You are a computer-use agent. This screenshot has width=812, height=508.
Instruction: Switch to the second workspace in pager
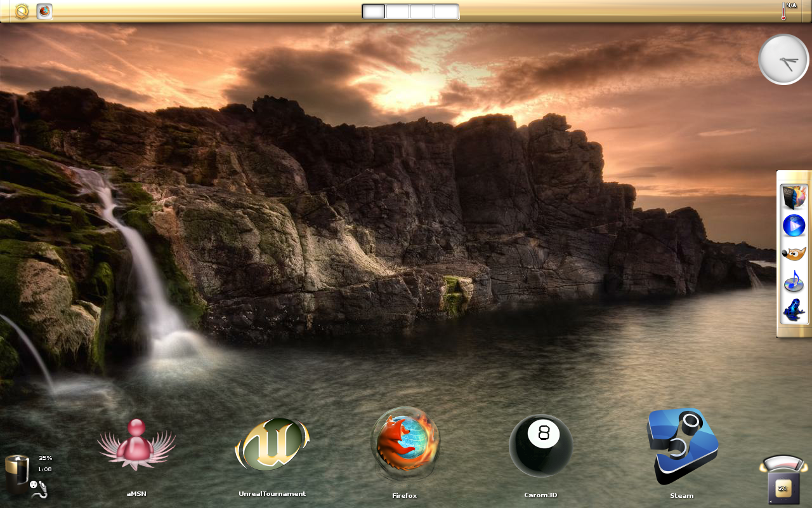tap(398, 11)
